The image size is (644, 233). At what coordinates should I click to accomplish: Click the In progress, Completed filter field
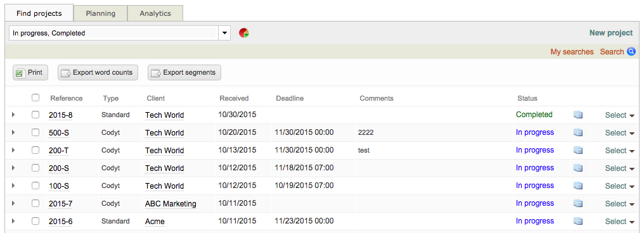(113, 33)
